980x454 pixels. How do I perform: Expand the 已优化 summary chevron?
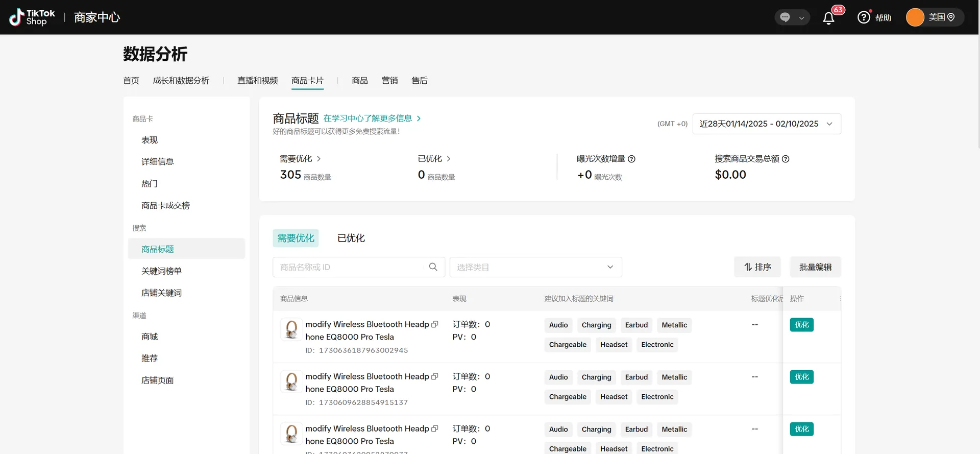click(x=449, y=159)
